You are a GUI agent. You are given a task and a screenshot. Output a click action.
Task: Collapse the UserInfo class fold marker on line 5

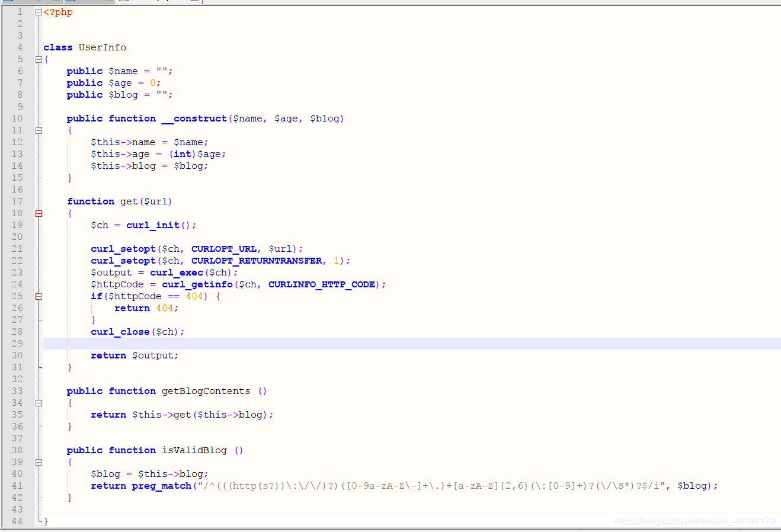39,59
